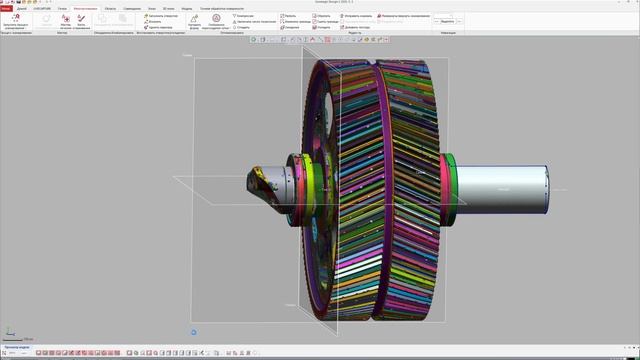Click the arrow left of the Выделить box

[x=436, y=21]
